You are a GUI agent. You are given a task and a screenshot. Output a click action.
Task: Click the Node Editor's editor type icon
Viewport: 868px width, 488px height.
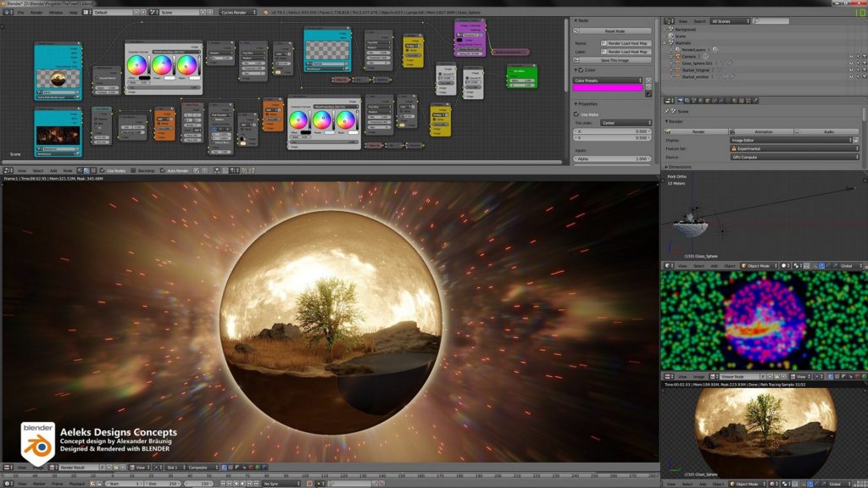coord(7,170)
